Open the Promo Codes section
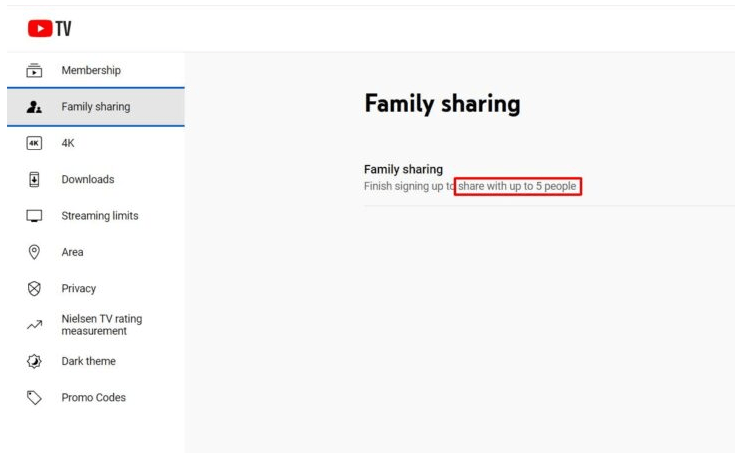Image resolution: width=752 pixels, height=453 pixels. [x=96, y=398]
